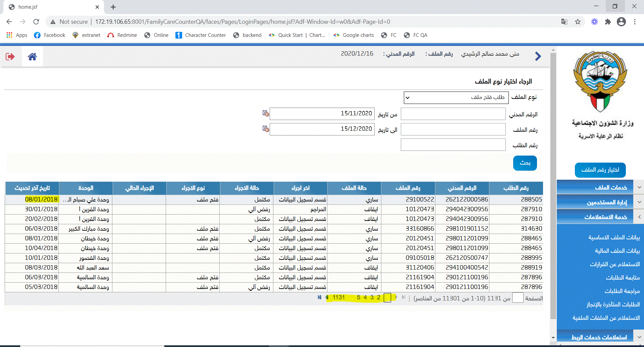644x347 pixels.
Task: Switch to the home.jsf browser tab
Action: [x=54, y=7]
